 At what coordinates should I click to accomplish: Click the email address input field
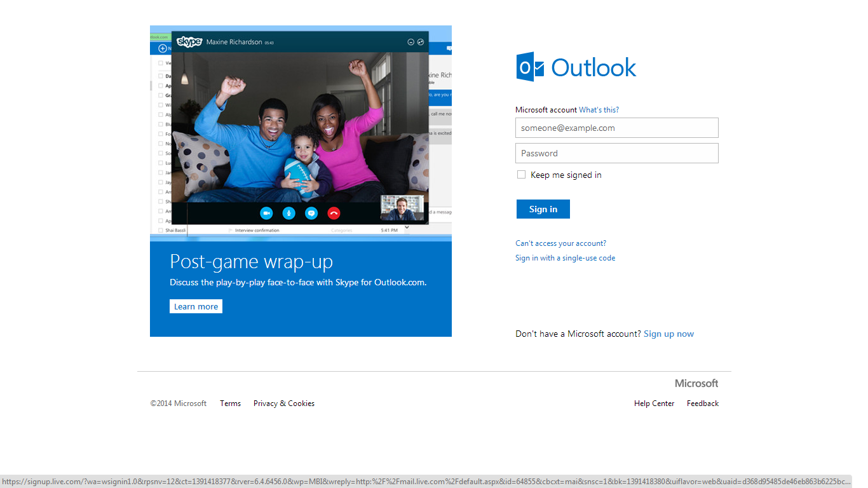click(x=617, y=128)
